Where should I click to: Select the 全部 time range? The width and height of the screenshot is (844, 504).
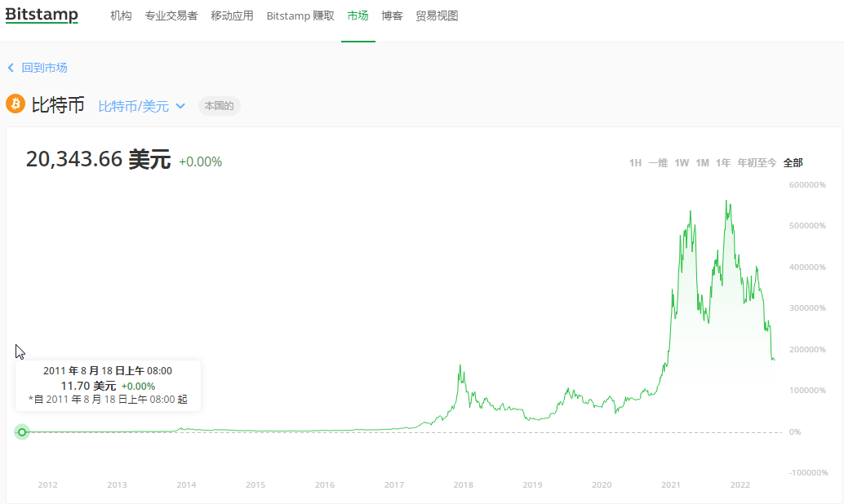coord(793,162)
